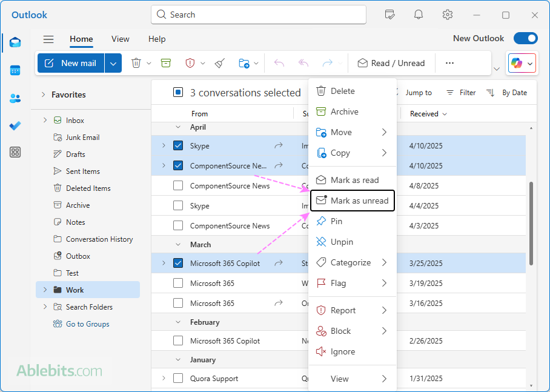
Task: Turn off the New Outlook toggle
Action: coord(525,38)
